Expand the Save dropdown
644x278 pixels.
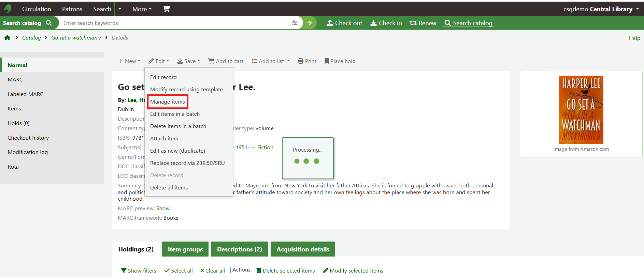(x=188, y=61)
